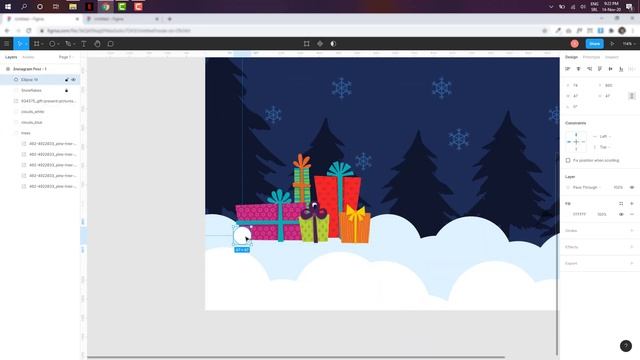Select the Pen tool
The width and height of the screenshot is (640, 360).
coord(68,44)
